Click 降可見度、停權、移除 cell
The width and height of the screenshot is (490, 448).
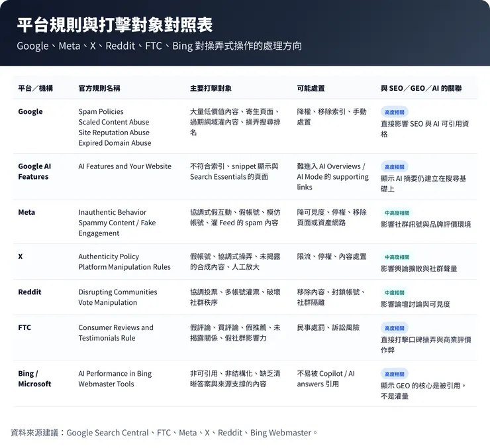(332, 217)
